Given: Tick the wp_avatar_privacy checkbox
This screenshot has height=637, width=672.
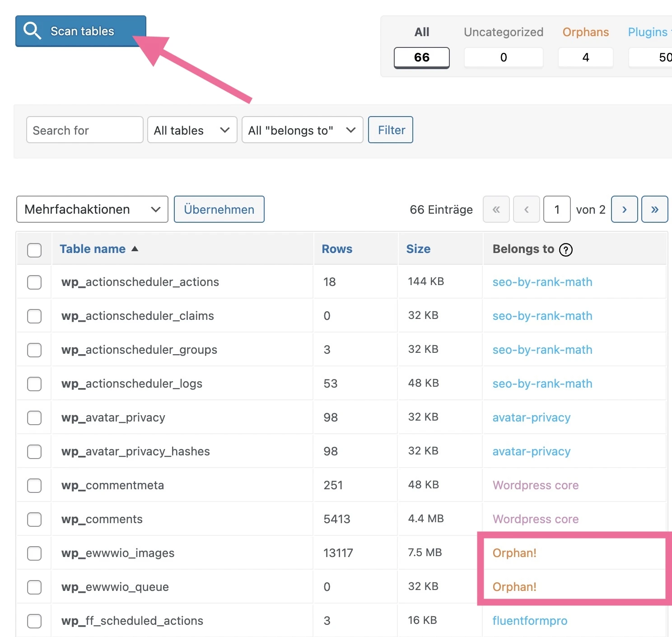Looking at the screenshot, I should point(34,418).
